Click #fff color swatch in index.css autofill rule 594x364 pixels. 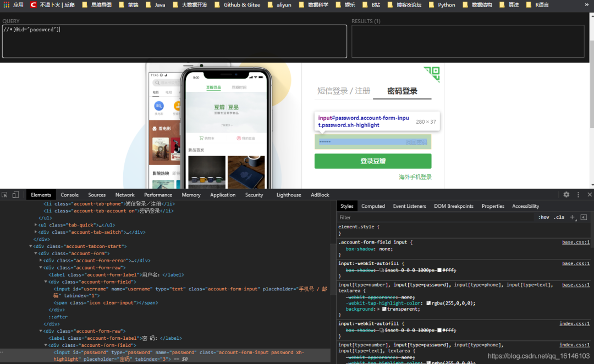point(439,330)
